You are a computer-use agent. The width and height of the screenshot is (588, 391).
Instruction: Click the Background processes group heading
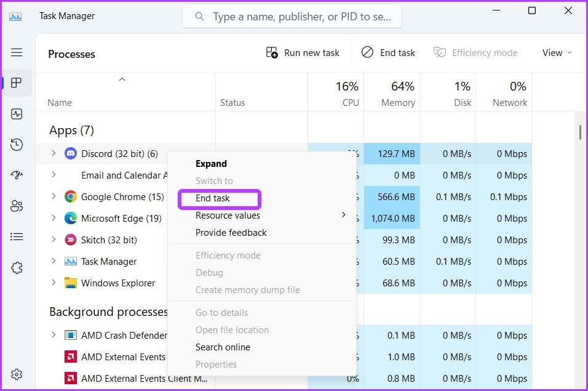[x=108, y=312]
